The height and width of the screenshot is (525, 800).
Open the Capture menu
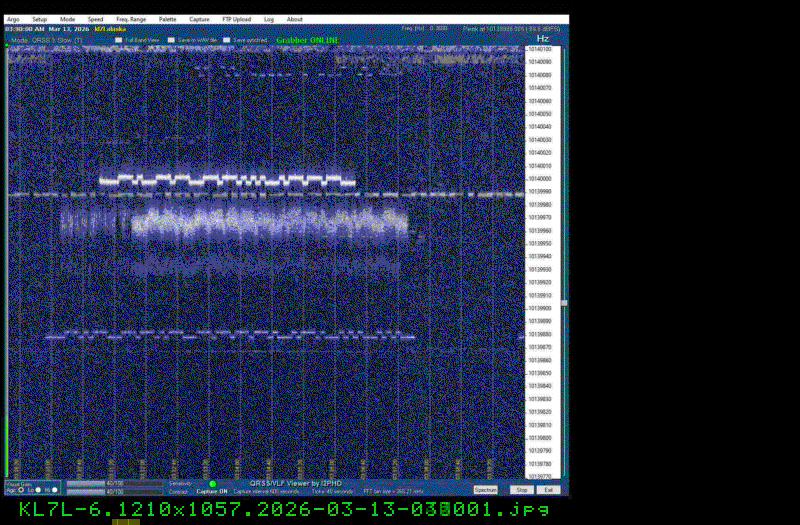(199, 19)
